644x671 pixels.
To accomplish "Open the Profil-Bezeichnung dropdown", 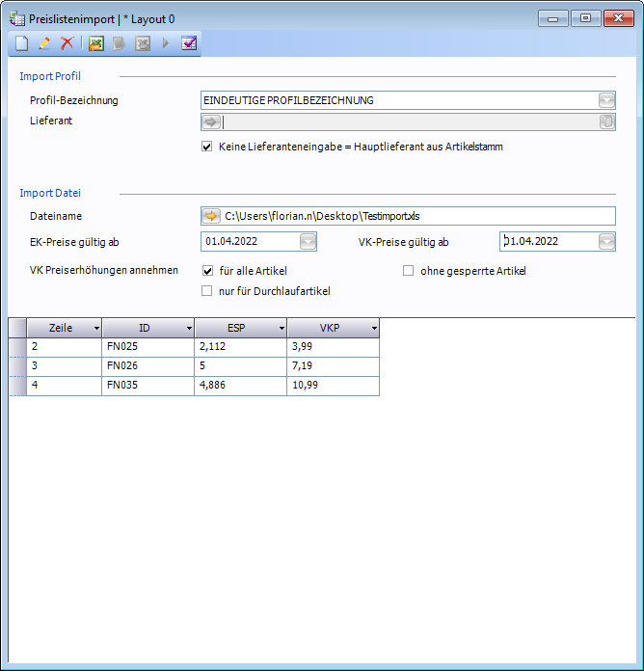I will (x=605, y=100).
